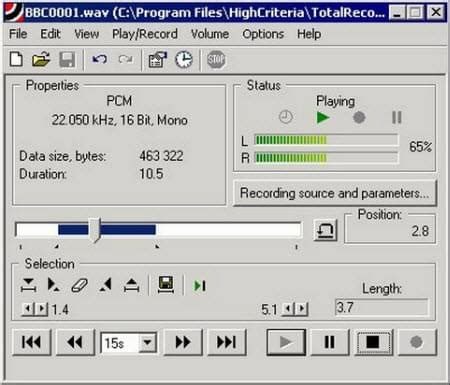450x385 pixels.
Task: Jump to the end of file
Action: [x=226, y=342]
